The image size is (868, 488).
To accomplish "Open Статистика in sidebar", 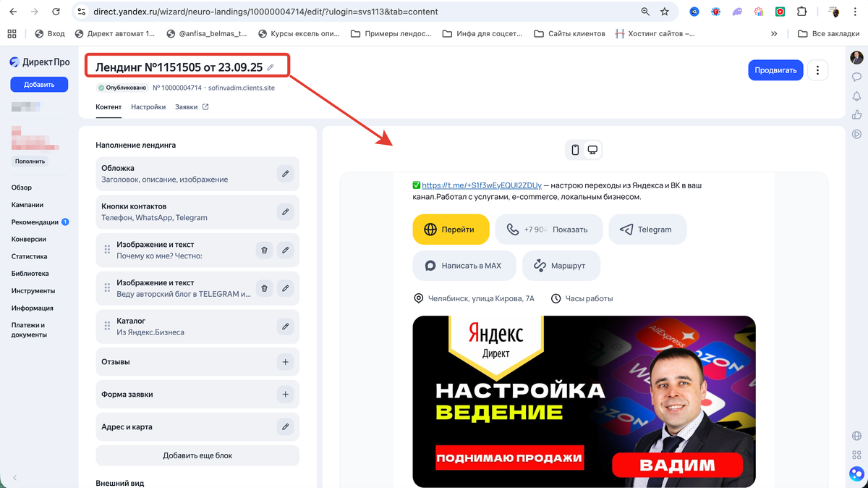I will coord(30,256).
